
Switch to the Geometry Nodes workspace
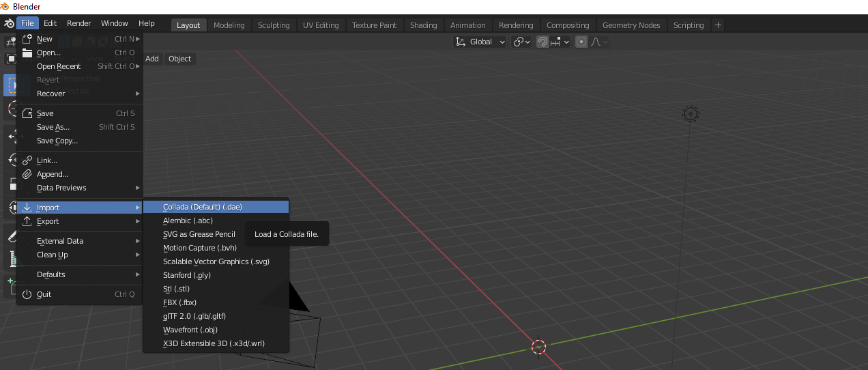coord(631,25)
